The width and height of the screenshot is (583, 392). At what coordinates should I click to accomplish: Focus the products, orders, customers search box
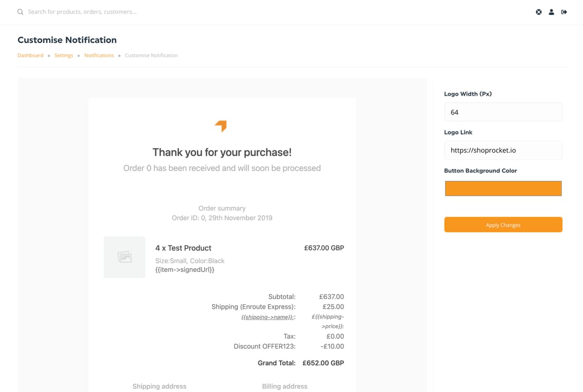(x=82, y=12)
